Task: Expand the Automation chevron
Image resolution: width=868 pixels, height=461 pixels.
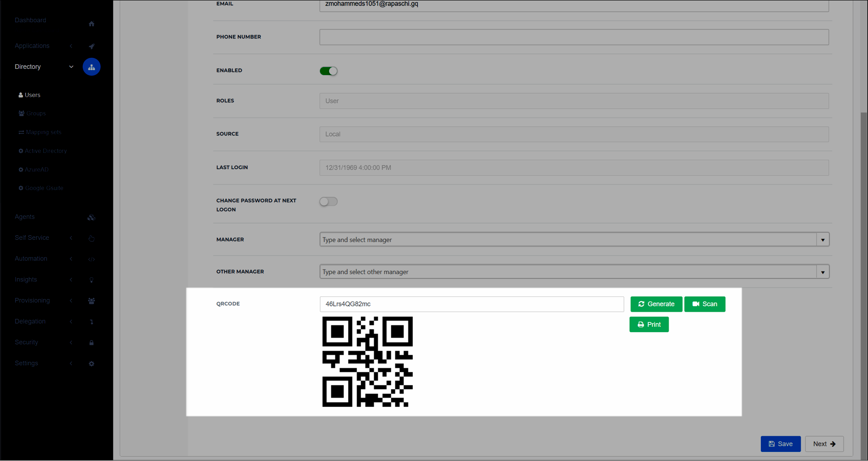Action: [71, 259]
